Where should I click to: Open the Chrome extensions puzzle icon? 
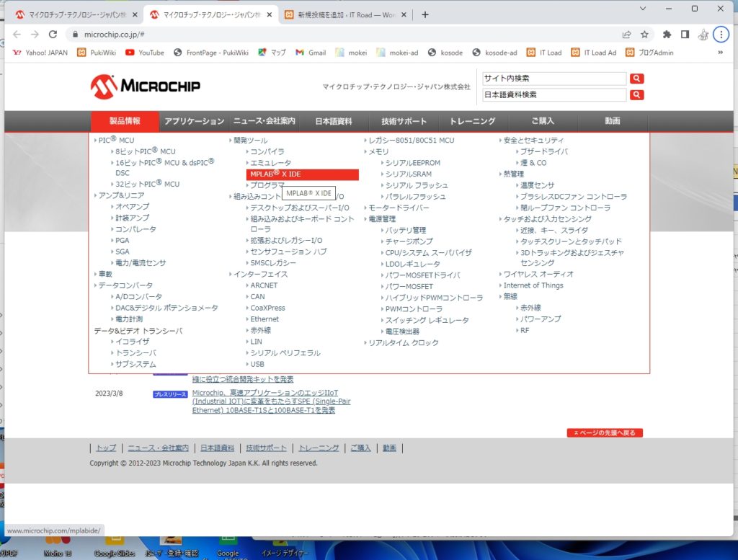click(667, 34)
